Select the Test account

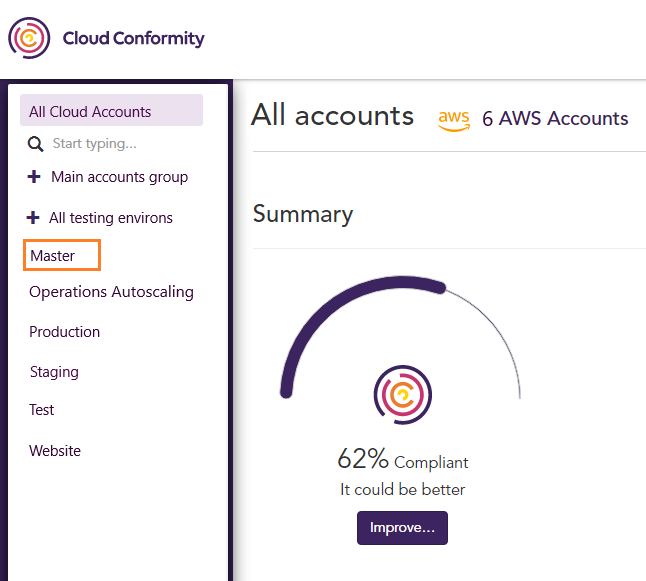pos(42,410)
